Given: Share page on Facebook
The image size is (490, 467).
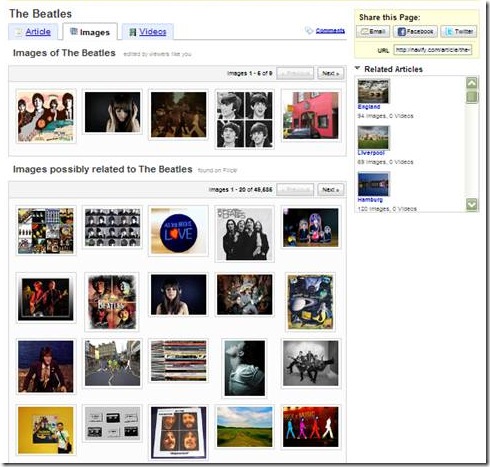Looking at the screenshot, I should click(x=415, y=32).
